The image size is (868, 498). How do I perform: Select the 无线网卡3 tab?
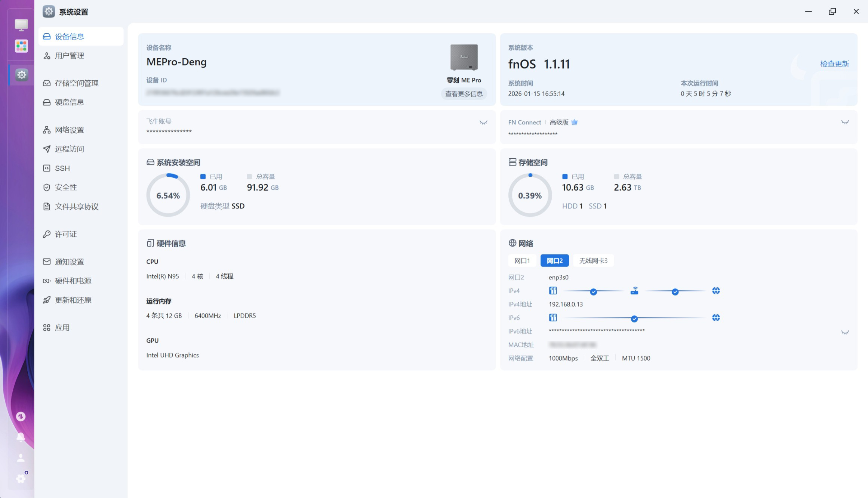tap(593, 261)
